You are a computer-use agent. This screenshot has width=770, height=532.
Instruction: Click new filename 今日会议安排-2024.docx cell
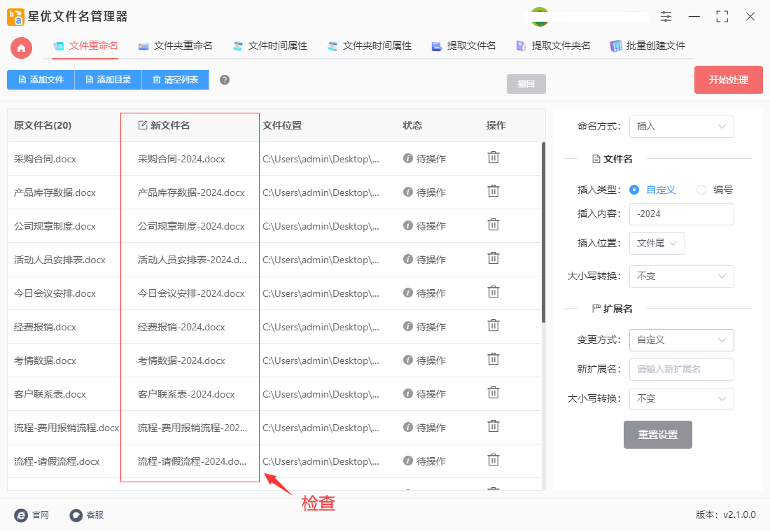pos(191,294)
